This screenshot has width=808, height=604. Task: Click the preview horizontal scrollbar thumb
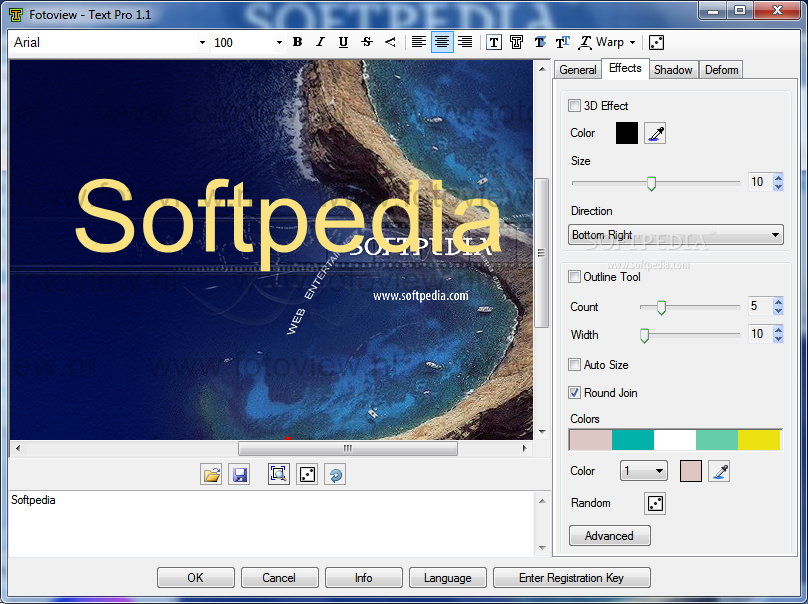point(347,448)
